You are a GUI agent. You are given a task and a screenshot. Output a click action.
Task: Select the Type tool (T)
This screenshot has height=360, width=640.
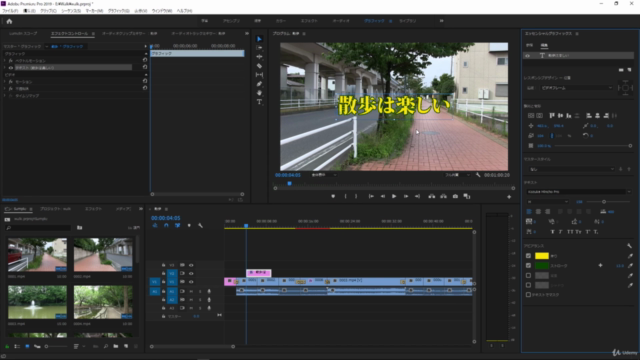(259, 102)
